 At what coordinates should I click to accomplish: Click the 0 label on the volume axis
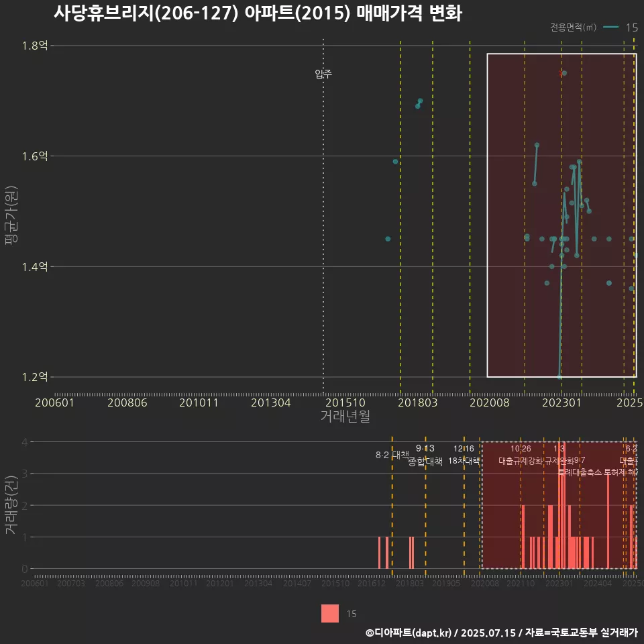(25, 569)
